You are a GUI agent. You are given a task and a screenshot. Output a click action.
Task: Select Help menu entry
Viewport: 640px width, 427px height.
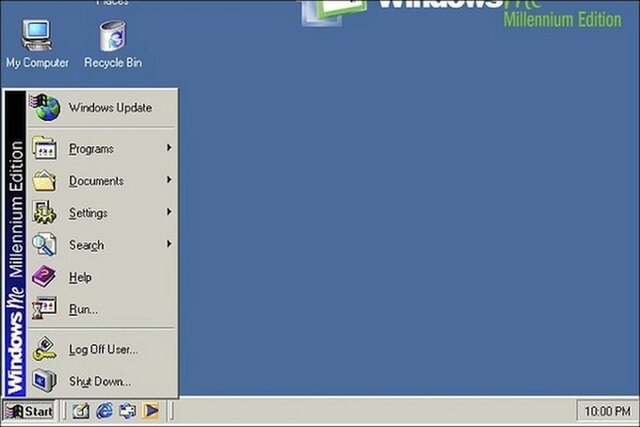tap(101, 277)
